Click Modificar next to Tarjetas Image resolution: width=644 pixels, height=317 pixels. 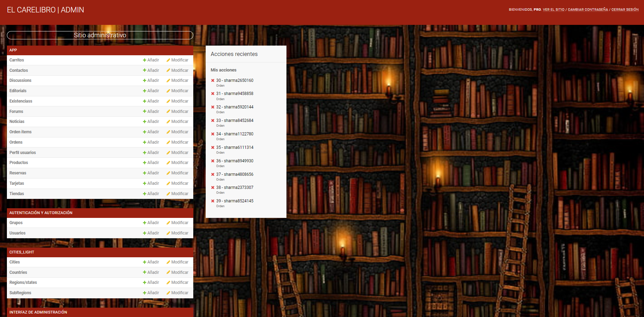click(180, 183)
